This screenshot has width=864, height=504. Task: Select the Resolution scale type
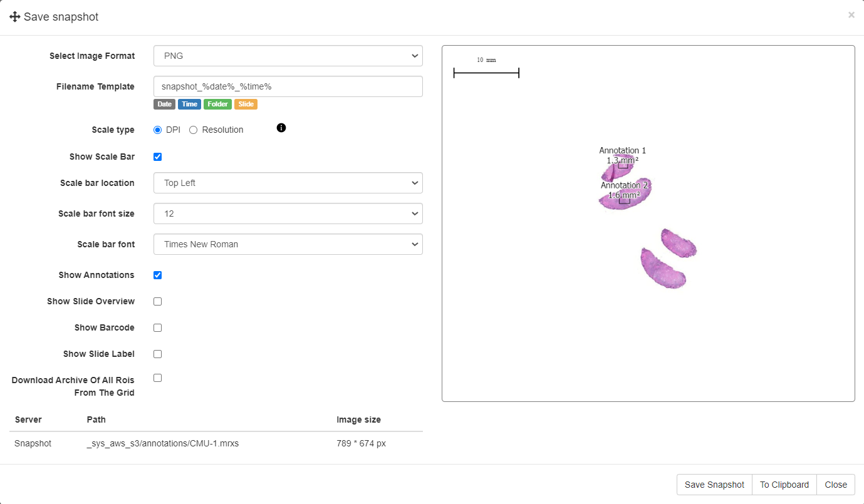pyautogui.click(x=194, y=130)
